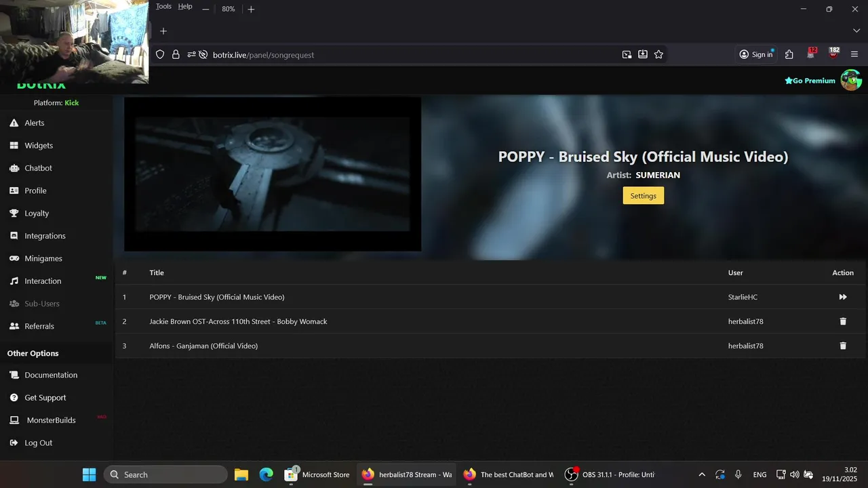Click the extension icon showing 182

833,54
